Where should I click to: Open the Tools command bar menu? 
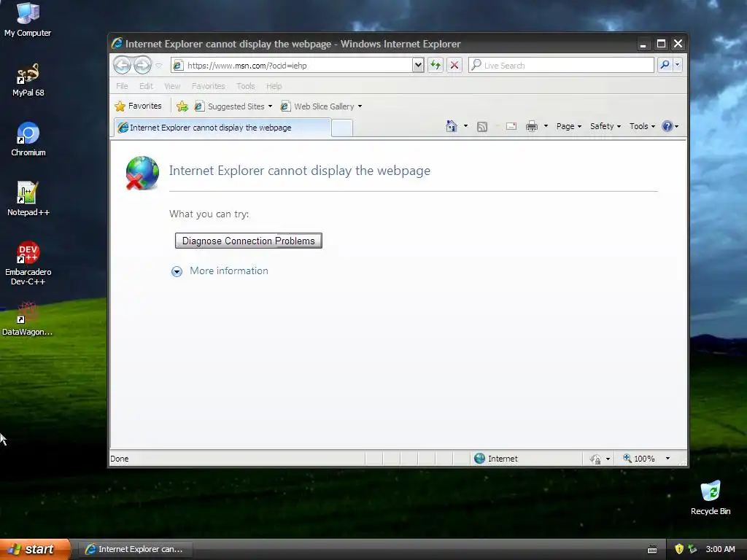tap(642, 126)
